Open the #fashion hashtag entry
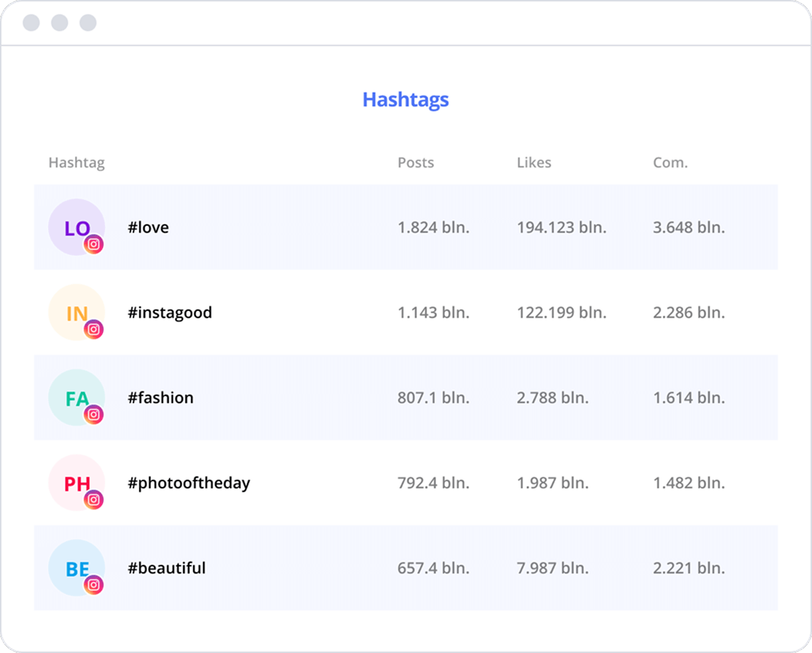Image resolution: width=812 pixels, height=653 pixels. coord(160,397)
